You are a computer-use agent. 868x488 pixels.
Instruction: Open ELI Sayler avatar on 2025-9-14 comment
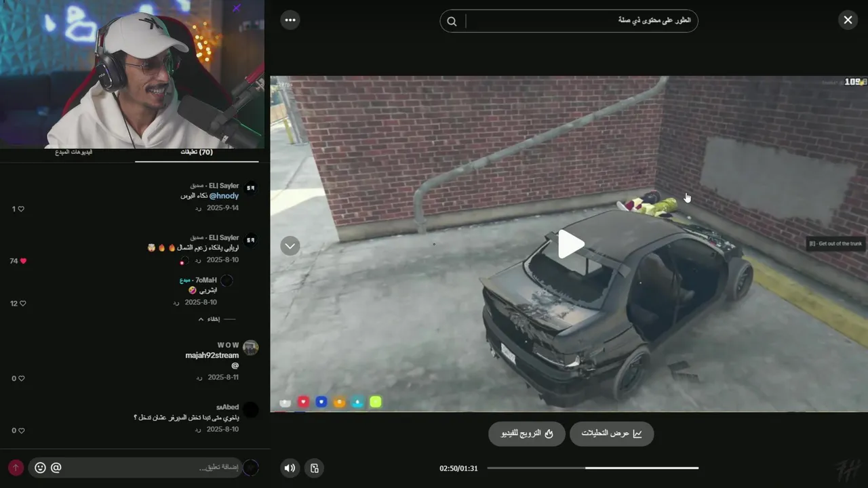pyautogui.click(x=251, y=188)
